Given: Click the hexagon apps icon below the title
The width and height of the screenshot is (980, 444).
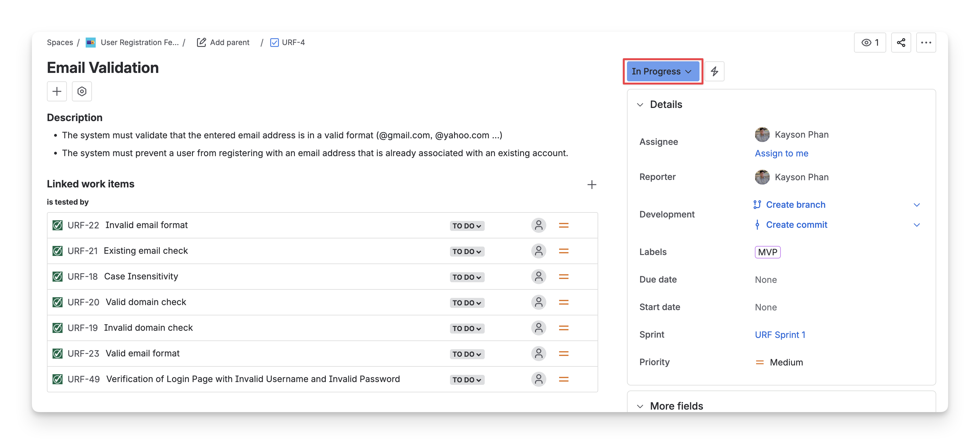Looking at the screenshot, I should pos(82,91).
